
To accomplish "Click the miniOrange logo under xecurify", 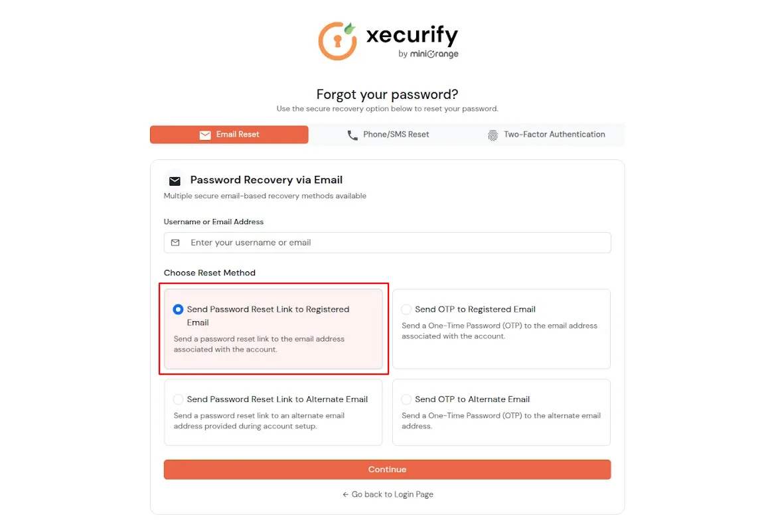I will (x=427, y=54).
